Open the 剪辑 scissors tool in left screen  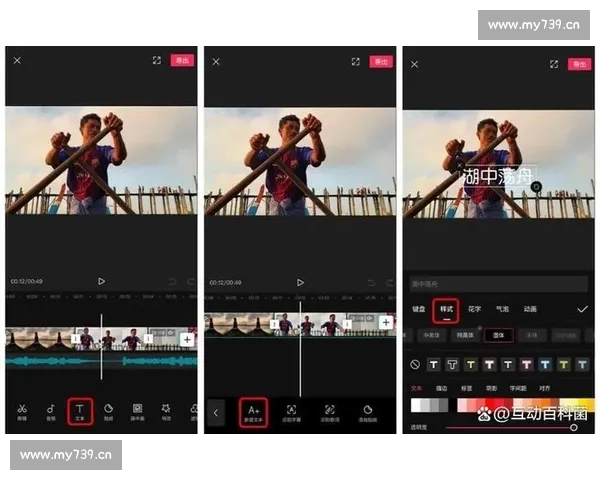(x=22, y=412)
